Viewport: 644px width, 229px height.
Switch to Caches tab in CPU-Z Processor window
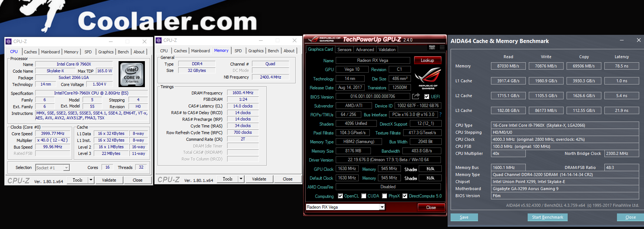[30, 52]
